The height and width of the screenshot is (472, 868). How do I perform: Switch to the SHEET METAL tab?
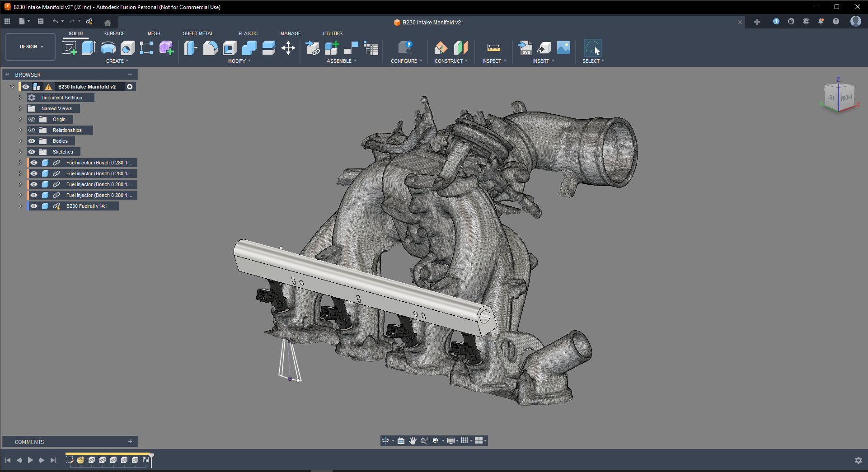pyautogui.click(x=198, y=33)
